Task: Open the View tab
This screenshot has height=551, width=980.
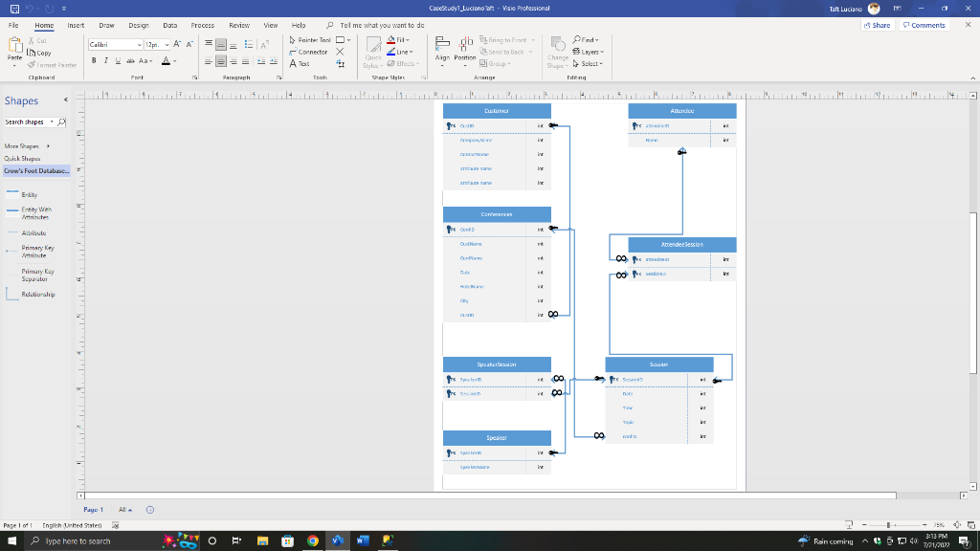Action: coord(271,26)
